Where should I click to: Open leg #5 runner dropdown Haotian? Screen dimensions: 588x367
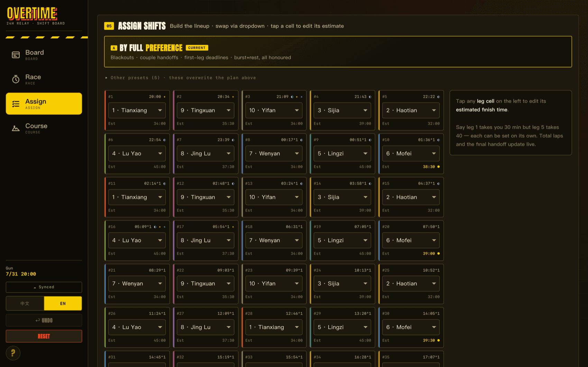pos(411,110)
